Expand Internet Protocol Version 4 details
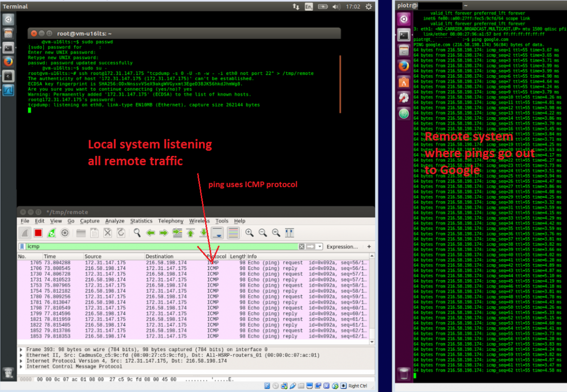The image size is (567, 392). click(x=21, y=360)
